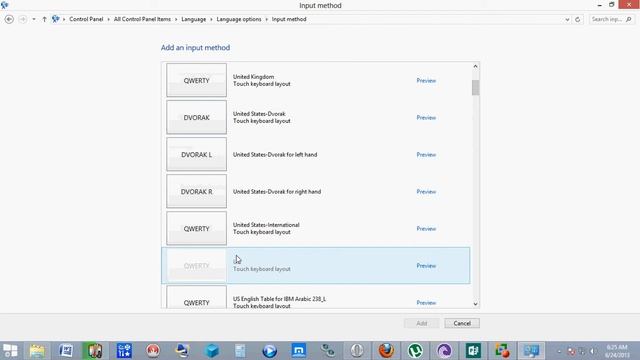This screenshot has width=640, height=360.
Task: Click the taskbar clock and date
Action: (x=617, y=351)
